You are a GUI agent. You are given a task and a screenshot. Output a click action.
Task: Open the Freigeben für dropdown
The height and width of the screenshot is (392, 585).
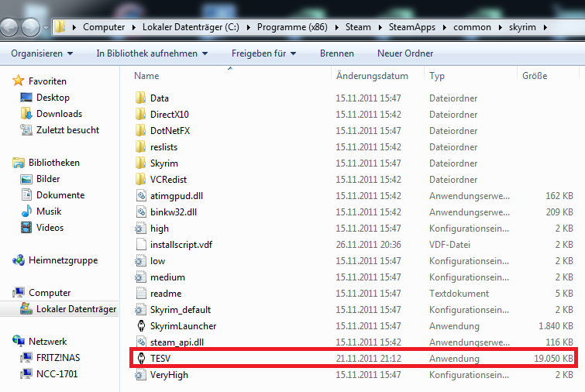pyautogui.click(x=263, y=53)
